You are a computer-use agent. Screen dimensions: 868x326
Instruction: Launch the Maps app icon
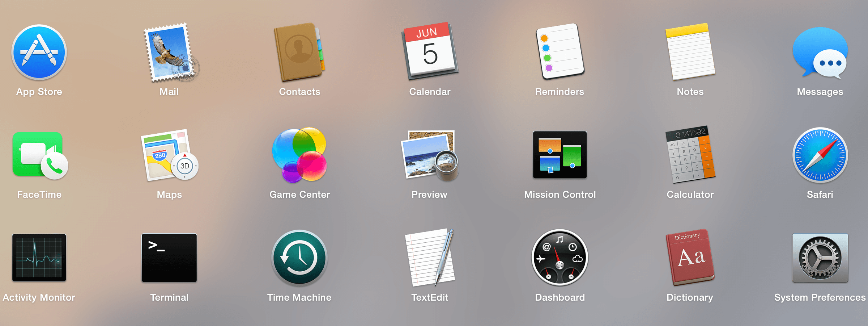(x=170, y=155)
